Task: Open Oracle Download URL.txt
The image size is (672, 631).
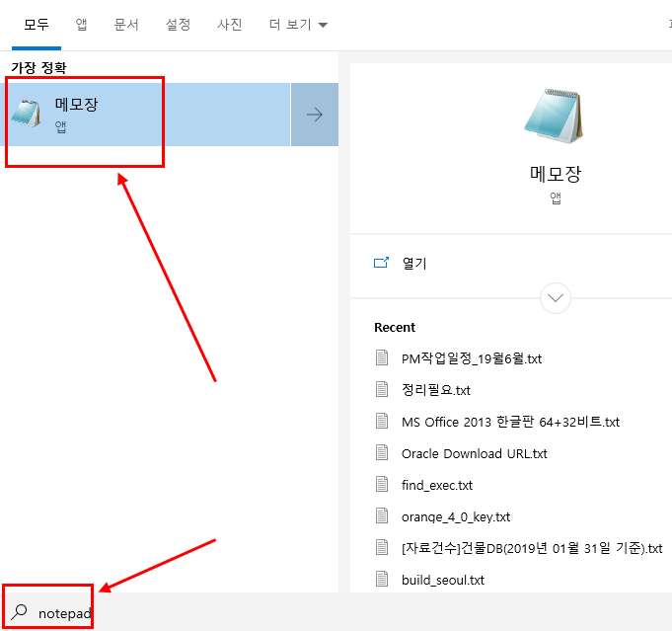Action: 475,453
